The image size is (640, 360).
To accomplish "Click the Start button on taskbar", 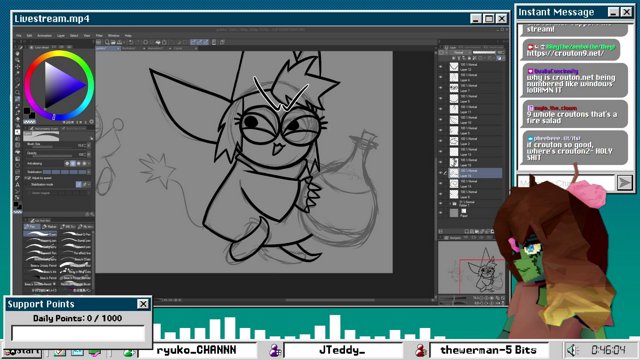I will [22, 351].
